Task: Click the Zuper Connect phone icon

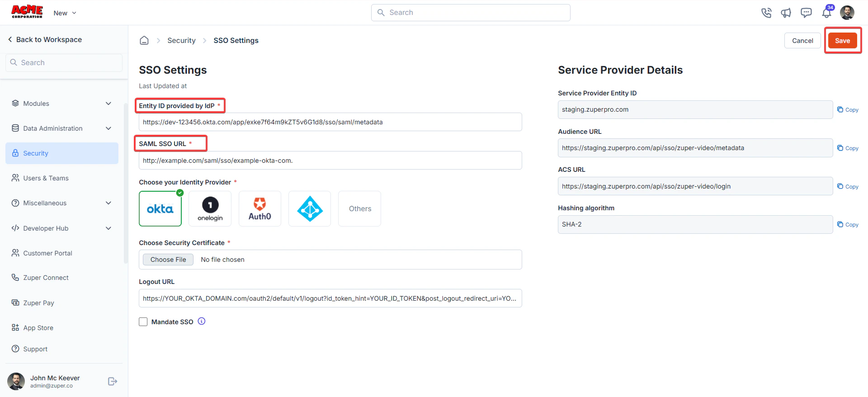Action: click(x=15, y=277)
